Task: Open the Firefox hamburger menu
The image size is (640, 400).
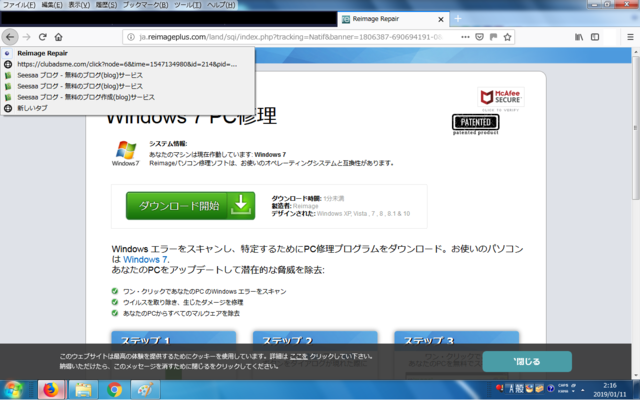Action: 630,37
